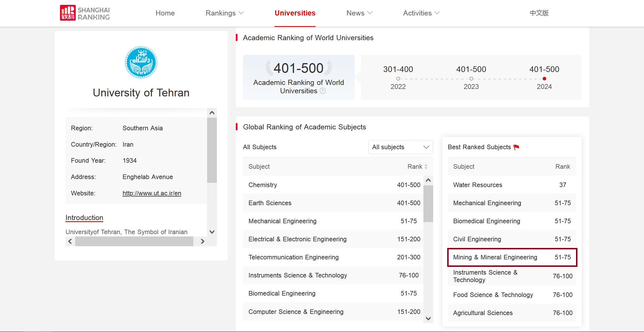Click the Telecommunication Engineering row
Image resolution: width=644 pixels, height=332 pixels.
click(x=333, y=257)
